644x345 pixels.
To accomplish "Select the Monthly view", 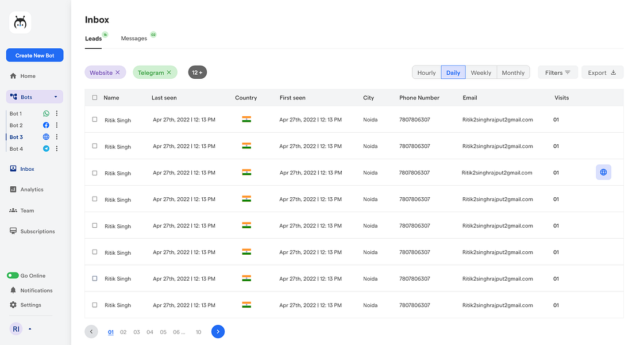I will 513,72.
